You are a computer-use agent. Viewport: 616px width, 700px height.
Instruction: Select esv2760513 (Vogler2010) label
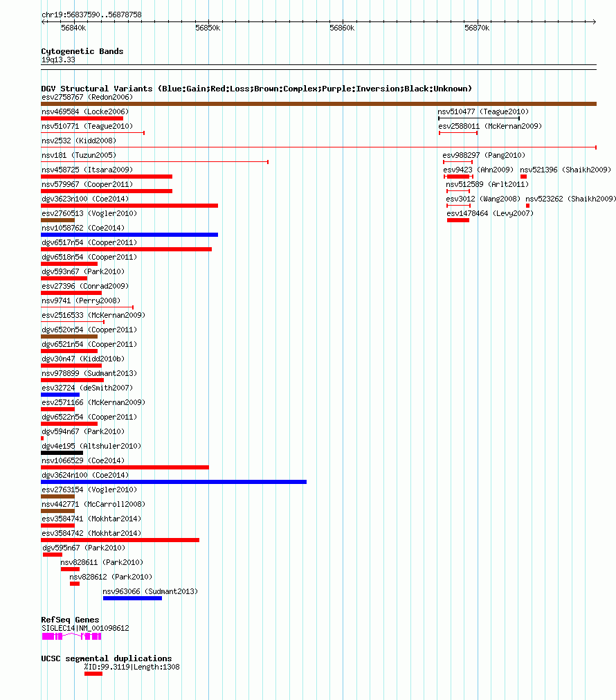[x=89, y=213]
